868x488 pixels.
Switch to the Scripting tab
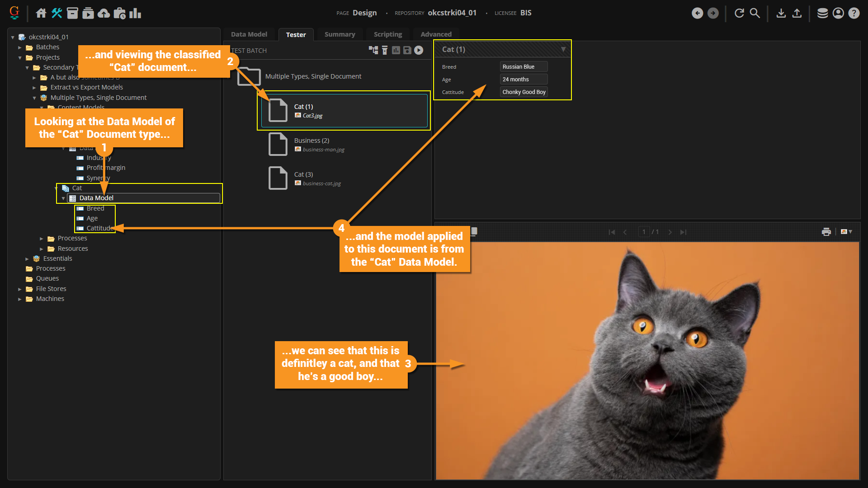pyautogui.click(x=387, y=34)
